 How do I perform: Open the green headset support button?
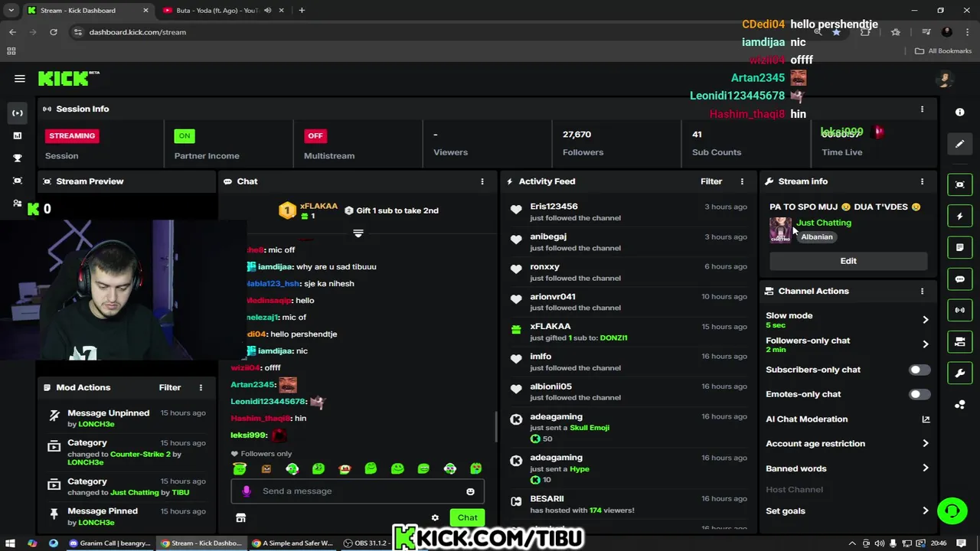(x=952, y=510)
